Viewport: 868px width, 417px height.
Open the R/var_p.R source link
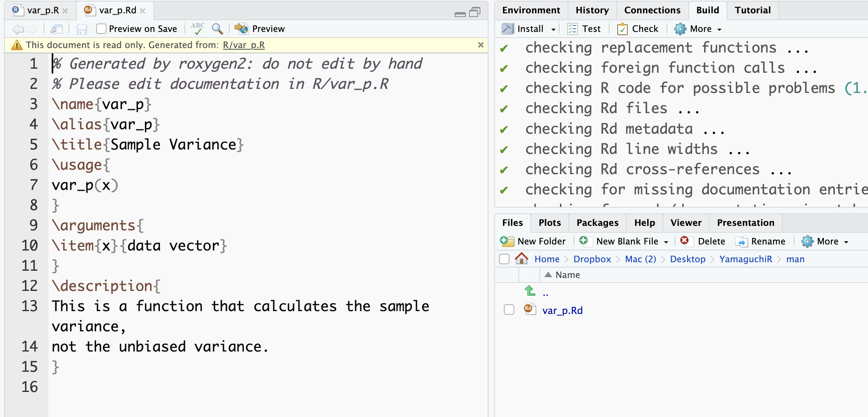(243, 45)
